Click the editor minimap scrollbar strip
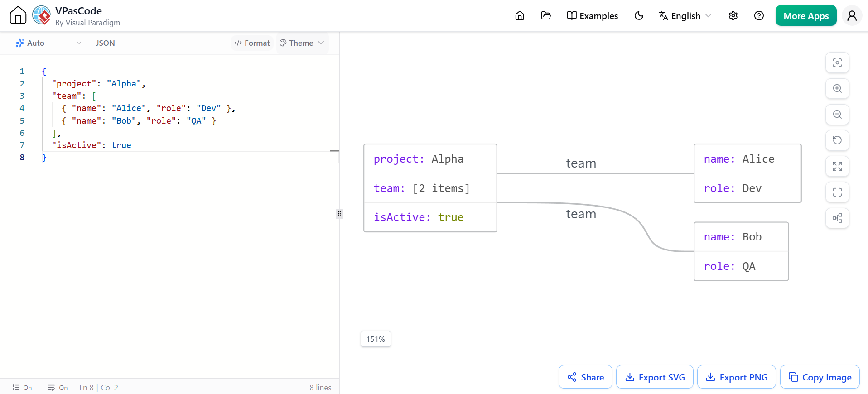The height and width of the screenshot is (394, 868). click(334, 216)
